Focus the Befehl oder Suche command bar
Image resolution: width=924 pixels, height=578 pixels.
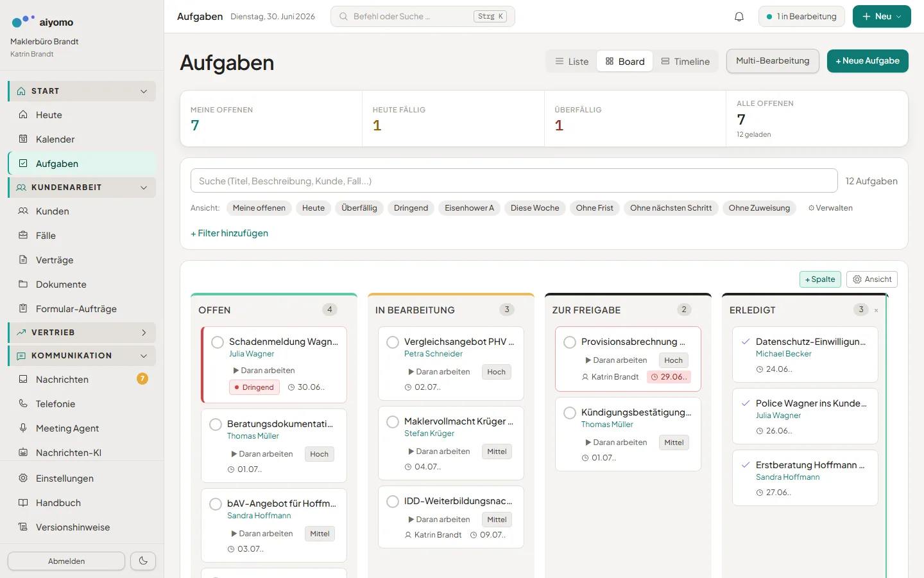(423, 17)
